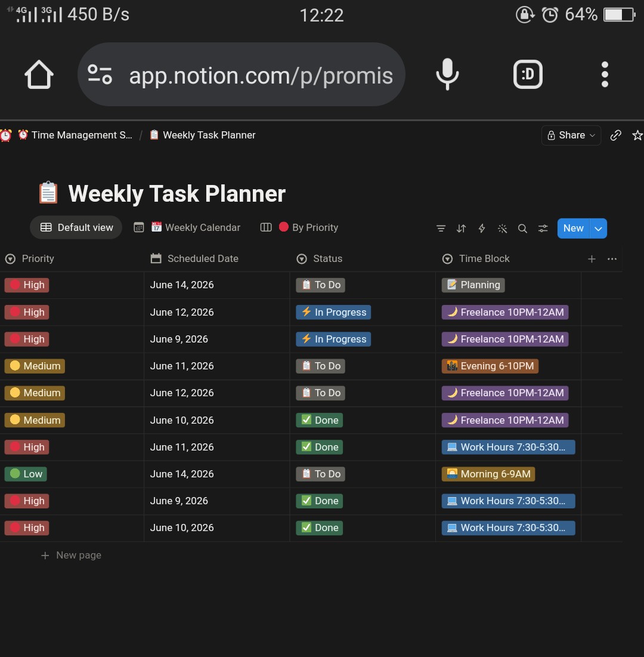This screenshot has height=657, width=644.
Task: Favorite the page with star icon
Action: click(637, 135)
